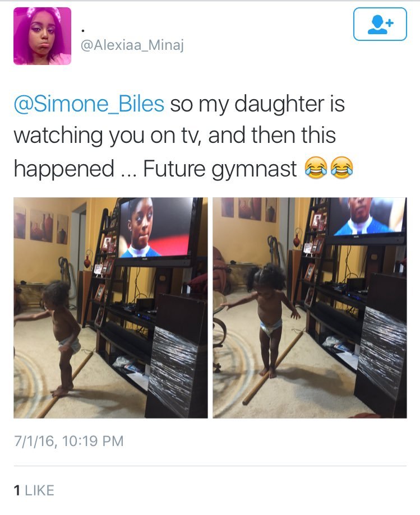Image resolution: width=420 pixels, height=515 pixels.
Task: Click the wall art in left photo
Action: 41,226
